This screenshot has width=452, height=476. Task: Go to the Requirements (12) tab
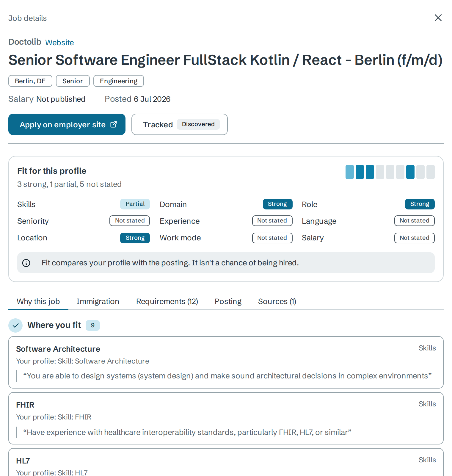pos(167,301)
